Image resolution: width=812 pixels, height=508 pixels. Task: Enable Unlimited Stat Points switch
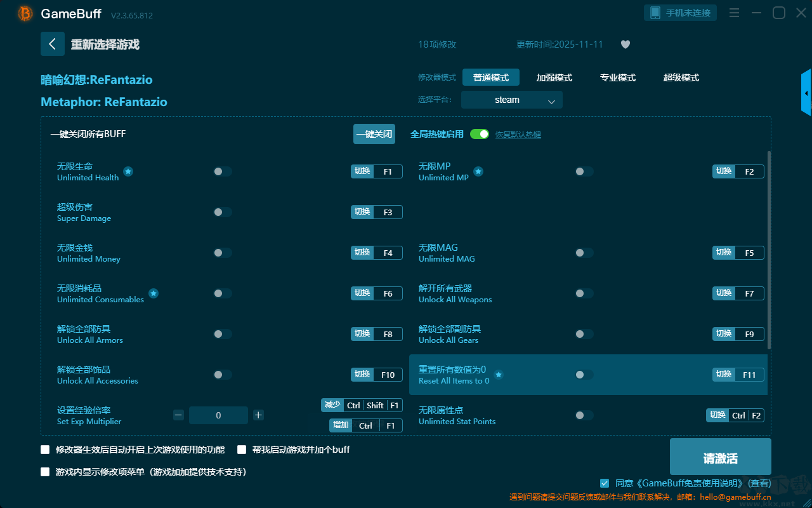pyautogui.click(x=584, y=415)
